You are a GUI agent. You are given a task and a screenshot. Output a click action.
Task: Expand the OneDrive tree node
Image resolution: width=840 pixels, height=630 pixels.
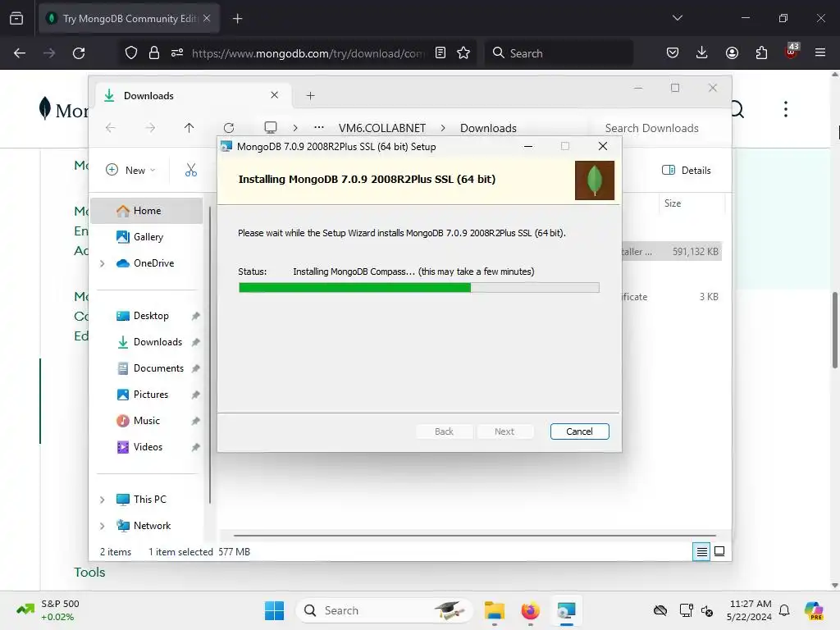103,263
